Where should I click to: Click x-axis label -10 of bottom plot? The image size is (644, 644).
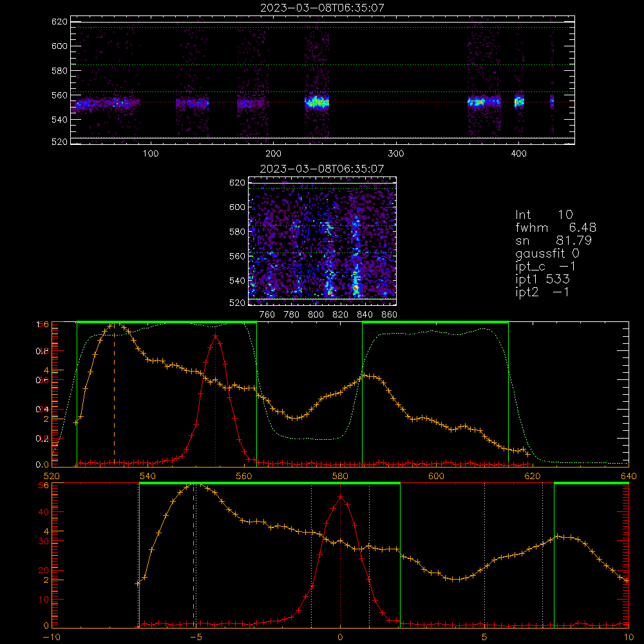[x=52, y=637]
